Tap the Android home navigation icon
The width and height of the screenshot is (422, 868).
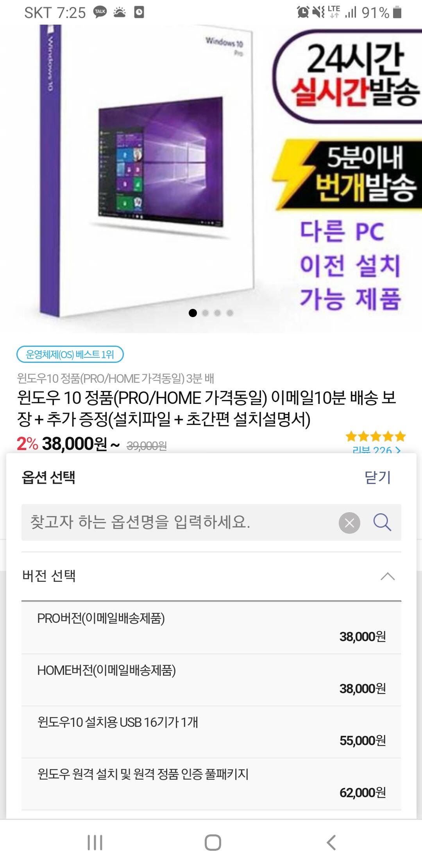click(x=213, y=842)
